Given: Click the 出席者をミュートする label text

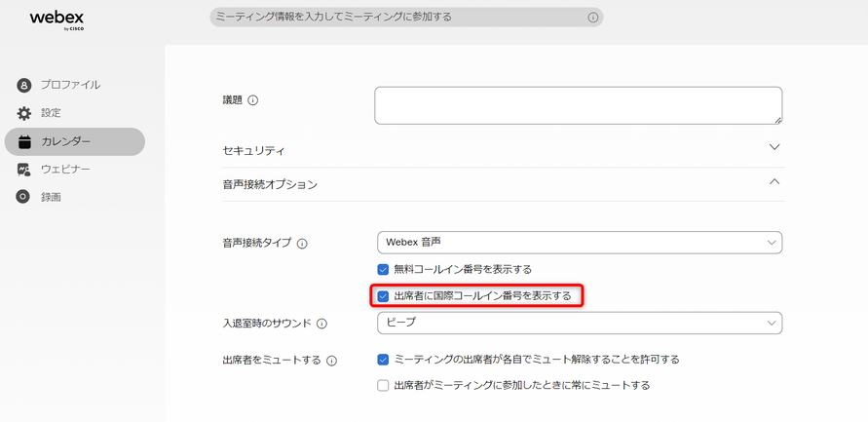Looking at the screenshot, I should click(x=272, y=361).
